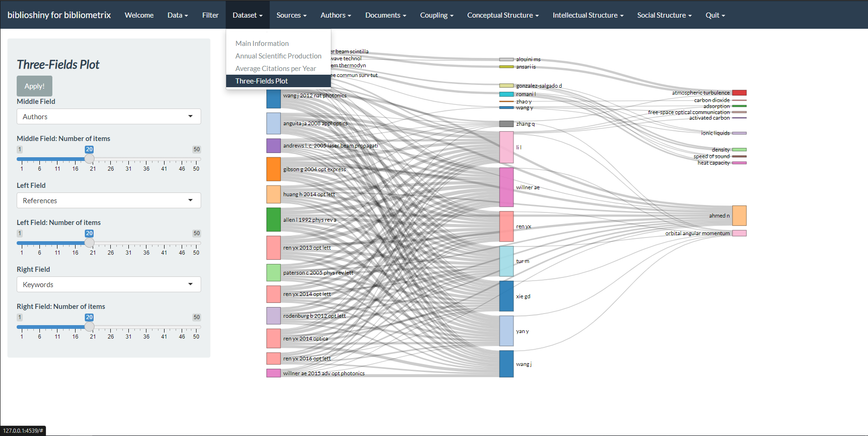Expand the Sources menu
The image size is (868, 436).
291,15
